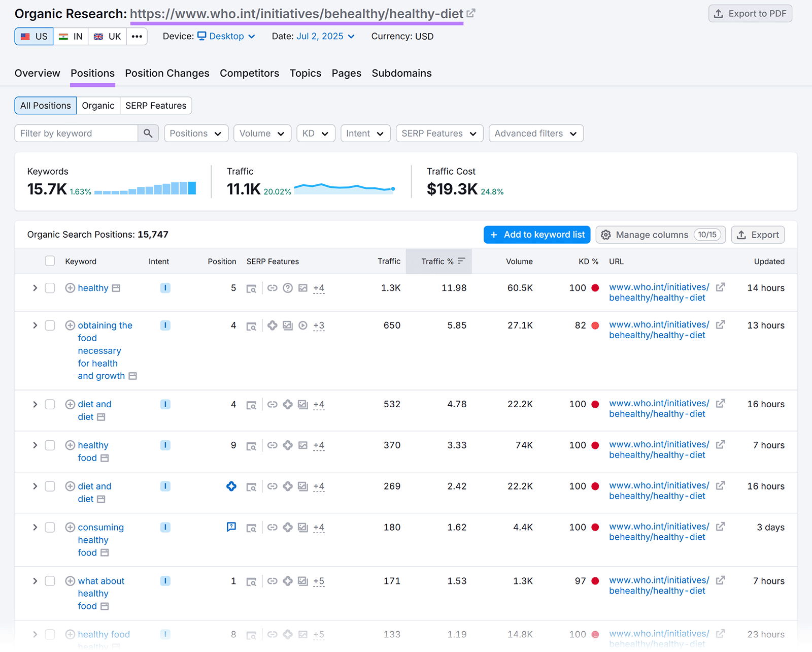Expand the "obtaining the food necessary" keyword row
Viewport: 812px width, 652px height.
coord(35,325)
